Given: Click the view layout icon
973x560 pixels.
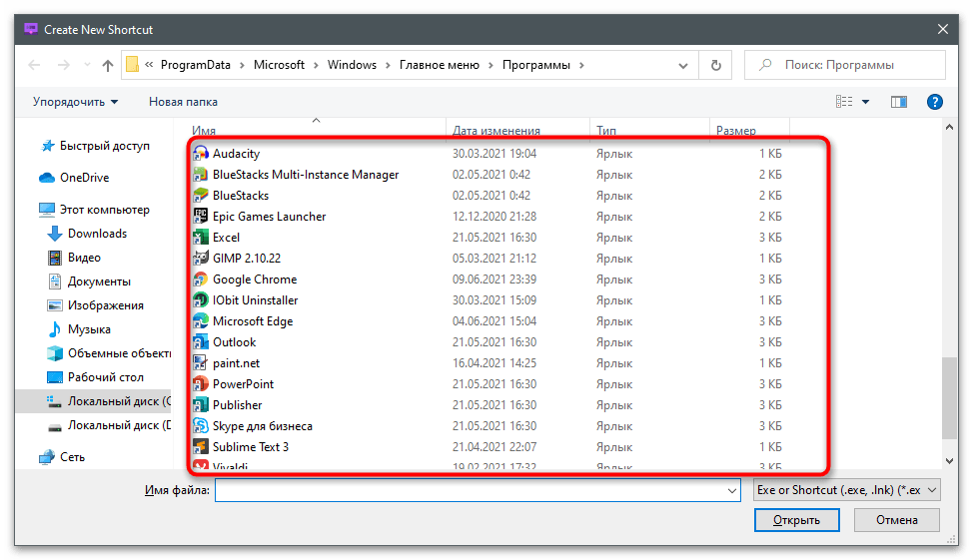Looking at the screenshot, I should point(844,102).
